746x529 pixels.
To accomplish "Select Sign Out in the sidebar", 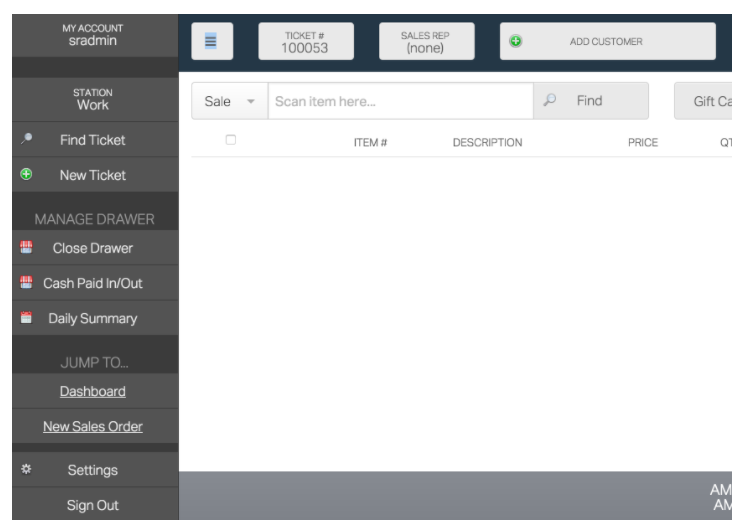I will point(92,505).
